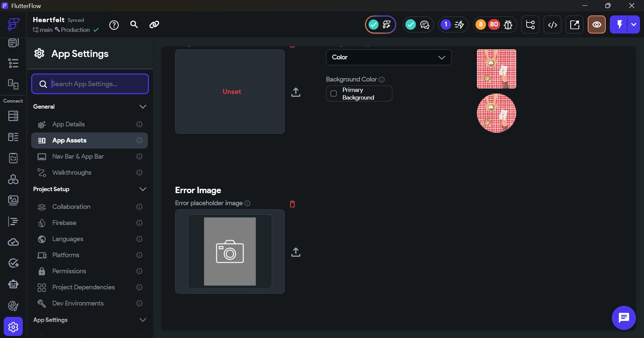Click the View Code icon in toolbar
This screenshot has height=338, width=644.
point(552,25)
